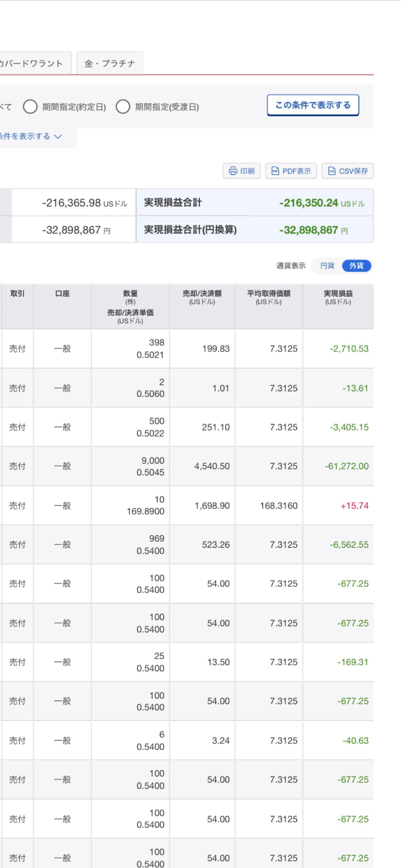The image size is (401, 868).
Task: Select the 4,540.50 sale amount cell
Action: 212,466
